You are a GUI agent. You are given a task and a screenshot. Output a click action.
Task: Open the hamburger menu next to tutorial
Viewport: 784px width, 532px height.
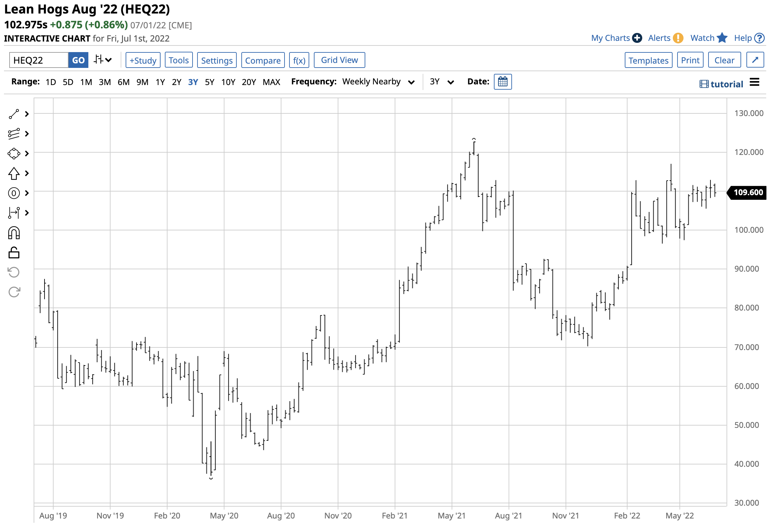click(754, 82)
